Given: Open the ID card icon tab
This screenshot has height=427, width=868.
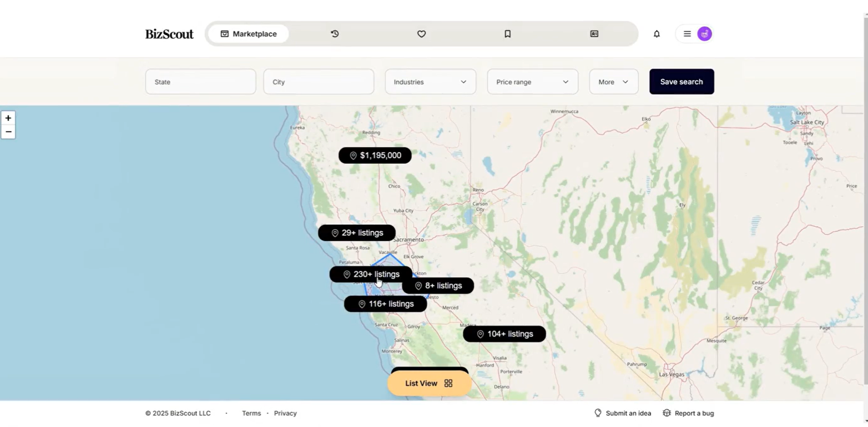Looking at the screenshot, I should coord(594,34).
